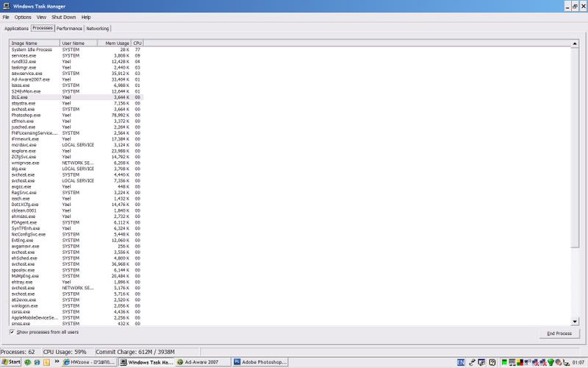Select the services.exe process
Image resolution: width=588 pixels, height=368 pixels.
click(76, 56)
